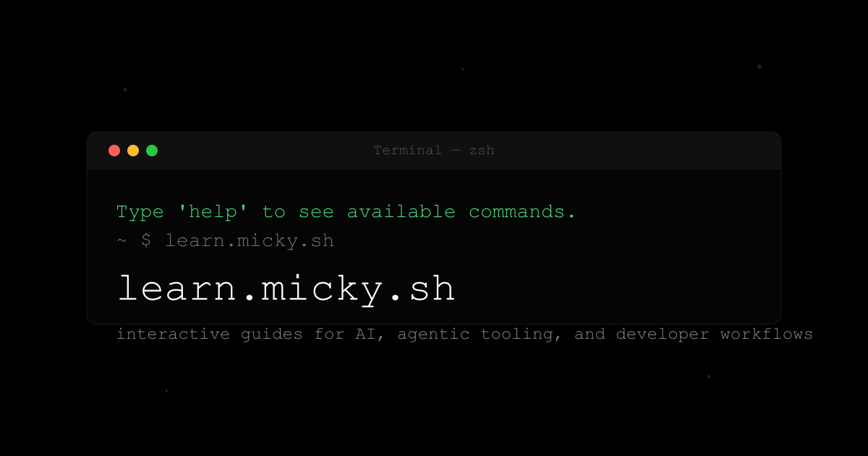Click the faint star dot at lower left
This screenshot has height=456, width=868.
pos(166,391)
